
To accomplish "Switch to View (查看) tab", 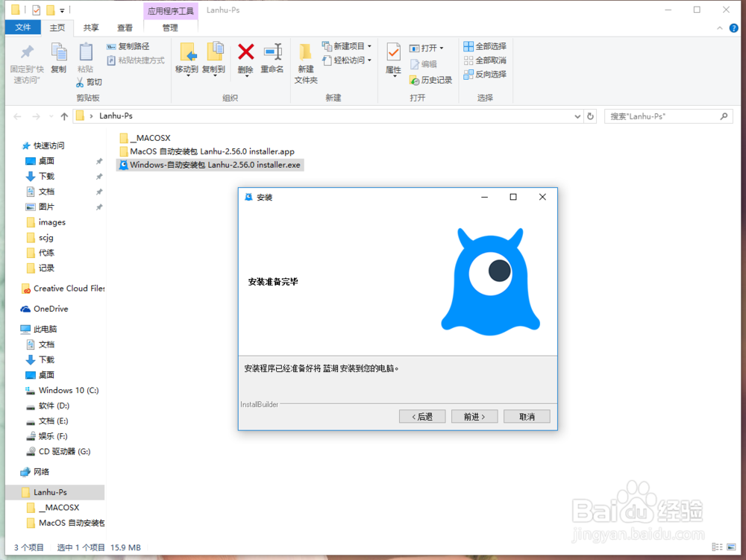I will click(125, 28).
